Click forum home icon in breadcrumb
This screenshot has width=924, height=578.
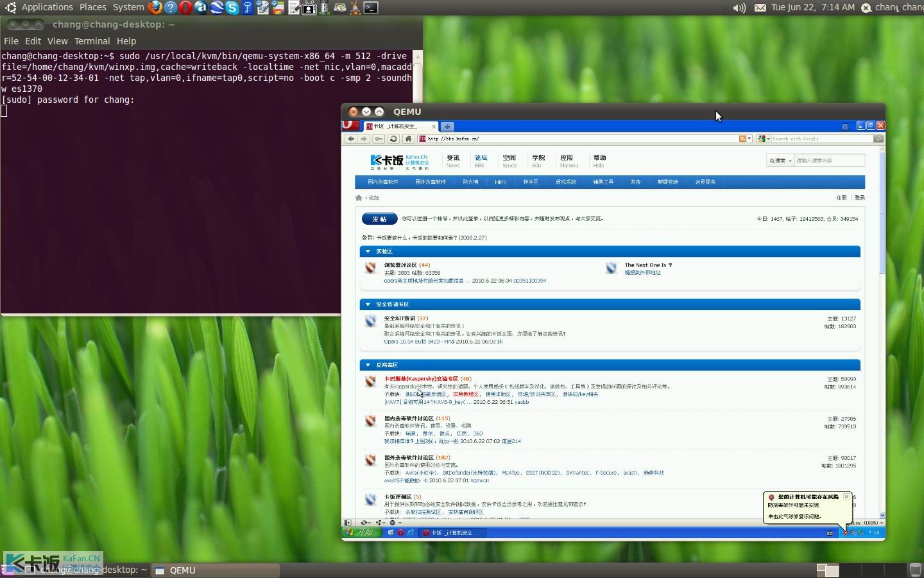(359, 198)
